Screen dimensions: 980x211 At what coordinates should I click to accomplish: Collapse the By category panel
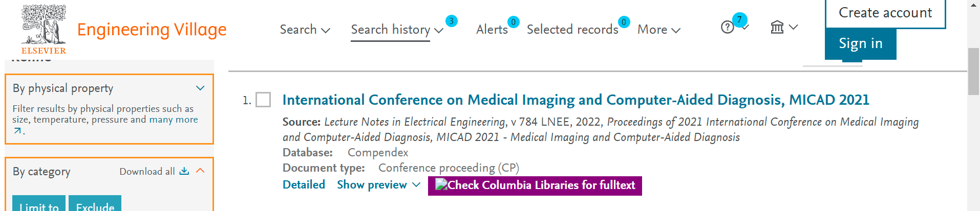200,171
